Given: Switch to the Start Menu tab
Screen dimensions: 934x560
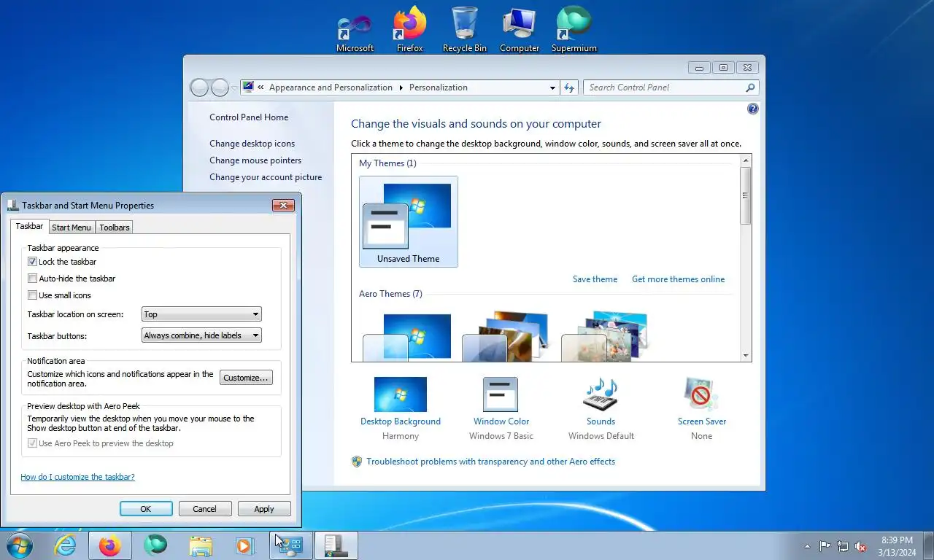Looking at the screenshot, I should [72, 227].
